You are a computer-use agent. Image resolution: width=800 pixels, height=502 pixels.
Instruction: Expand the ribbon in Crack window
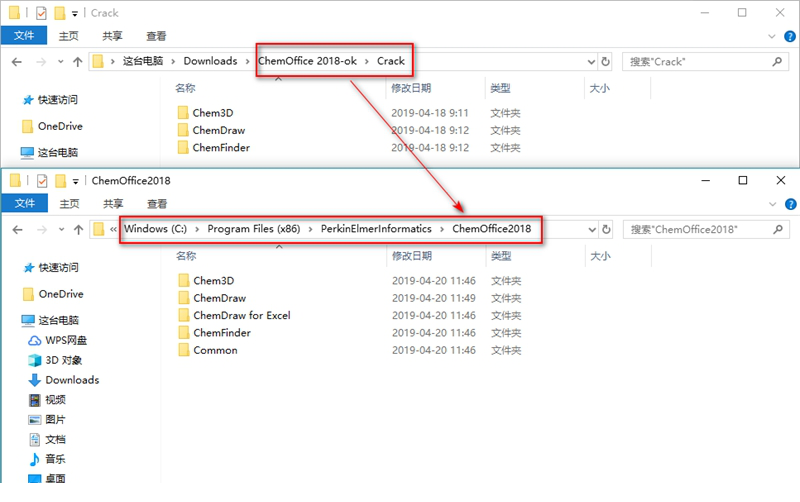pyautogui.click(x=771, y=36)
